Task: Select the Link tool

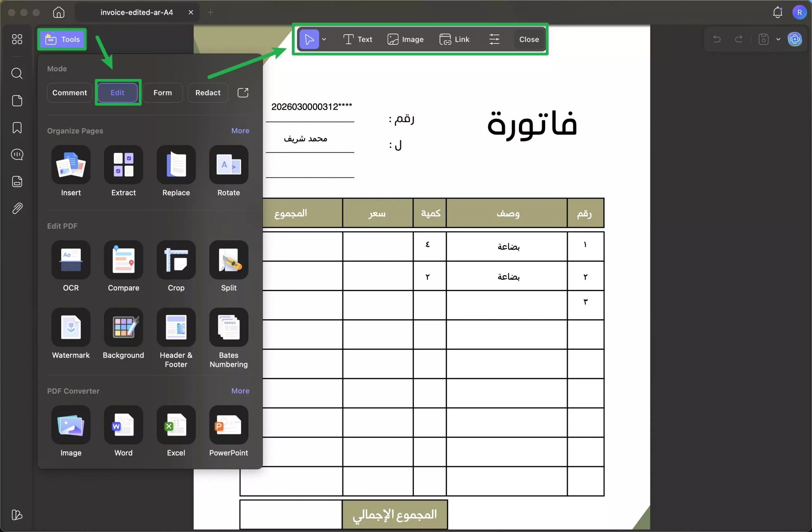Action: click(455, 39)
